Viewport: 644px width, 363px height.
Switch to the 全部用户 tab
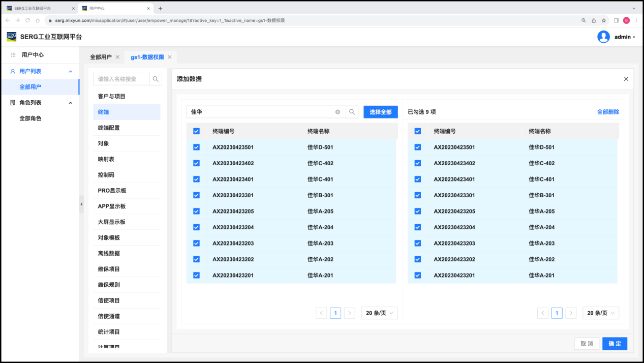pyautogui.click(x=101, y=57)
